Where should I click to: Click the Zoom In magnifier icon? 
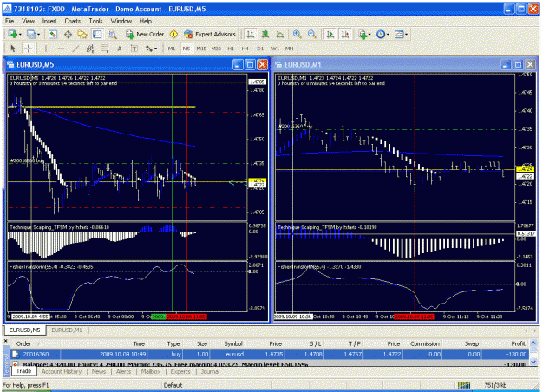[x=297, y=34]
